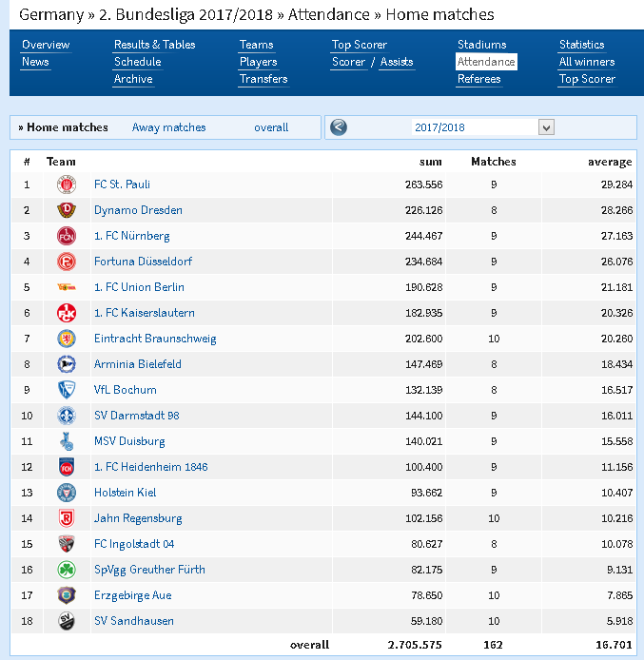644x660 pixels.
Task: Click the FC Ingolstadt 04 crest
Action: tap(67, 544)
